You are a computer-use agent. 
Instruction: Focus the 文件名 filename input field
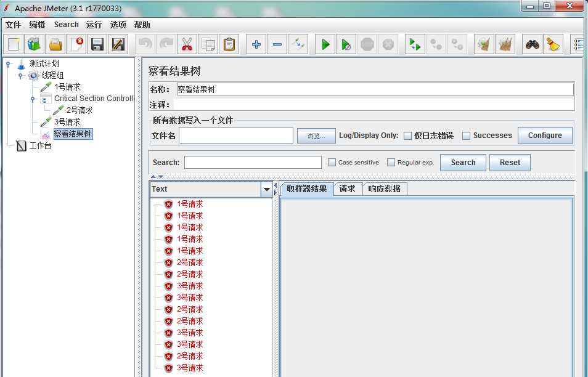[236, 136]
